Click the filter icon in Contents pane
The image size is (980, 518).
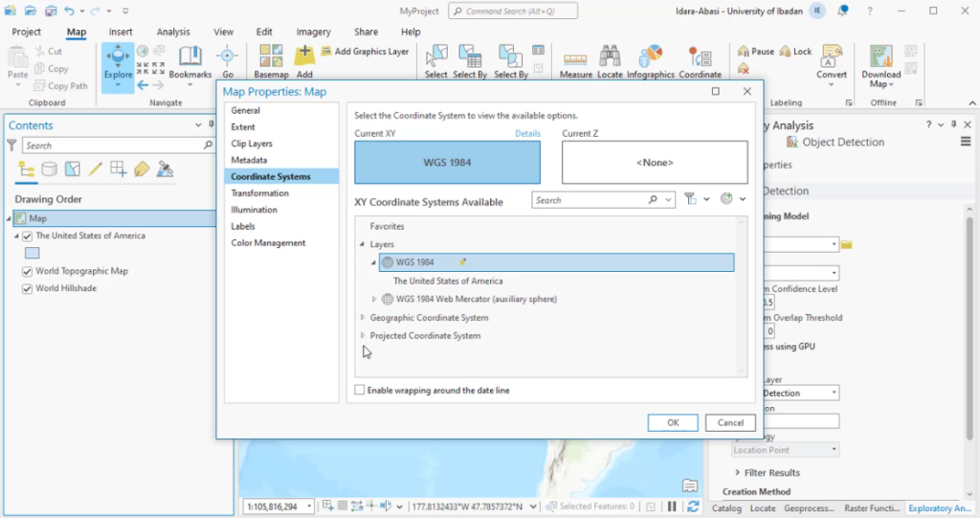pos(11,146)
